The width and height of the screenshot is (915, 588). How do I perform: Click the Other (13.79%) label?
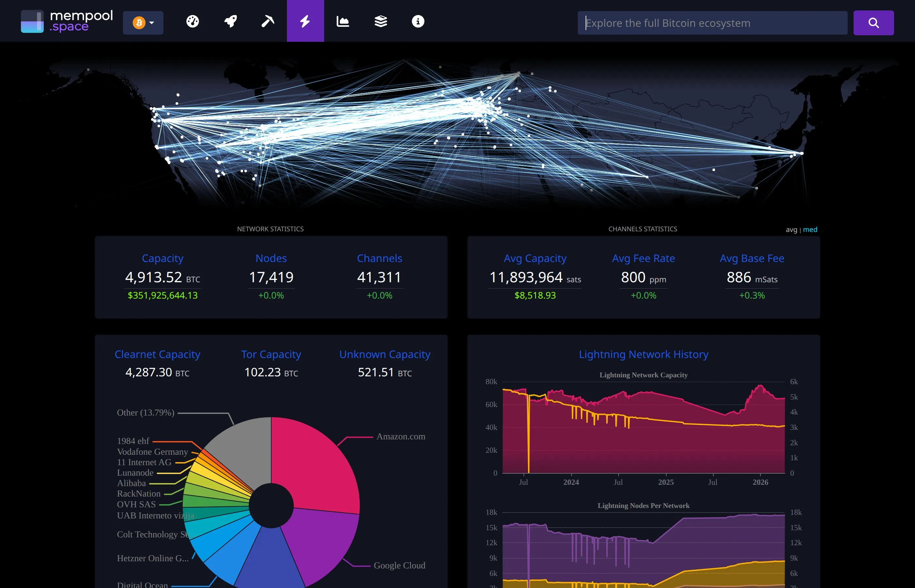pos(145,413)
